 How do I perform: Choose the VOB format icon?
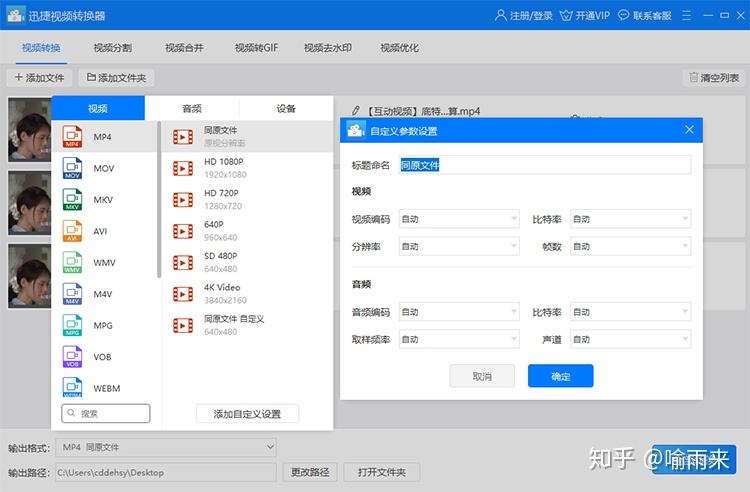[72, 357]
